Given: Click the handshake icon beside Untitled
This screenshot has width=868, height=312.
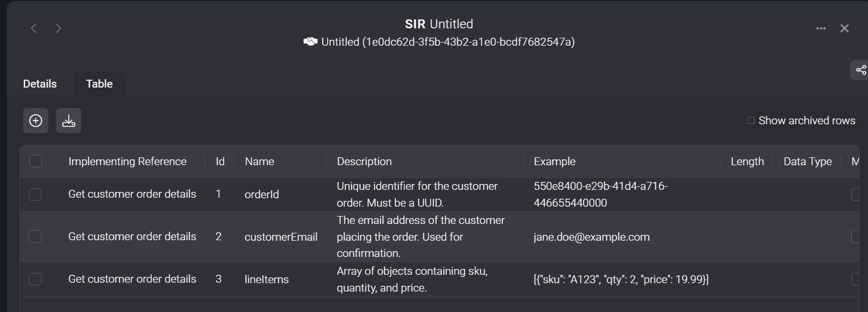Looking at the screenshot, I should click(x=310, y=41).
